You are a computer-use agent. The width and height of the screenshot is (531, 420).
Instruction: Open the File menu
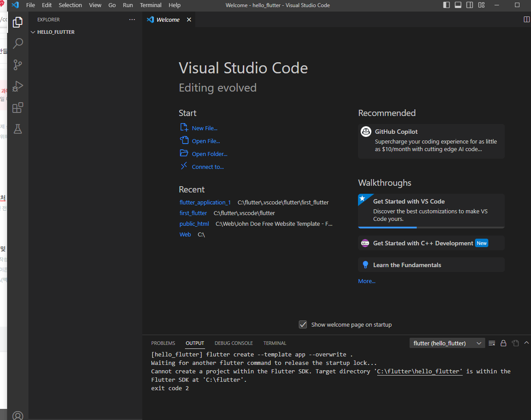pyautogui.click(x=31, y=5)
